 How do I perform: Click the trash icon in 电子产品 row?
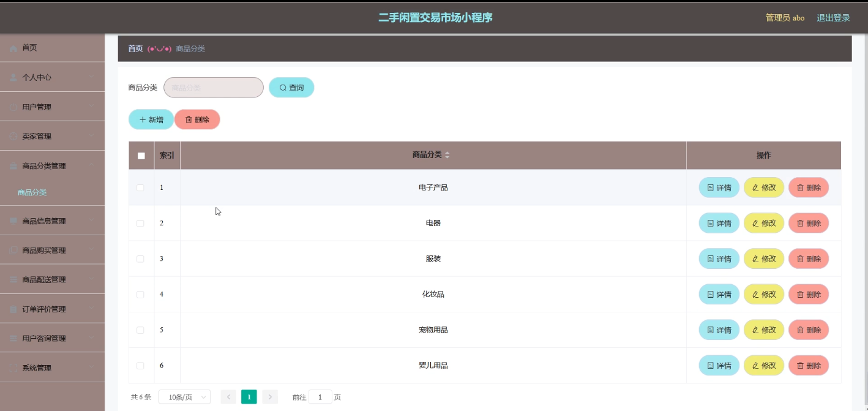pyautogui.click(x=800, y=187)
